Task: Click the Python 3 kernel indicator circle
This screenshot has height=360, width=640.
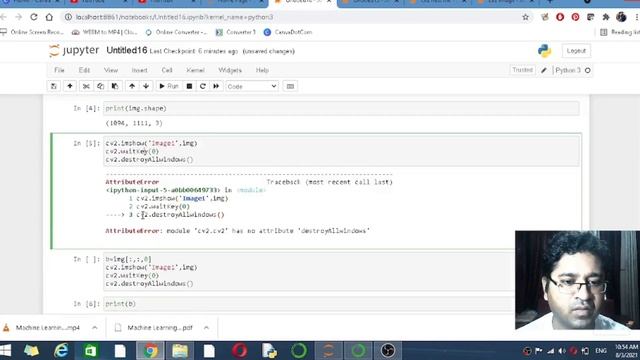Action: click(588, 71)
